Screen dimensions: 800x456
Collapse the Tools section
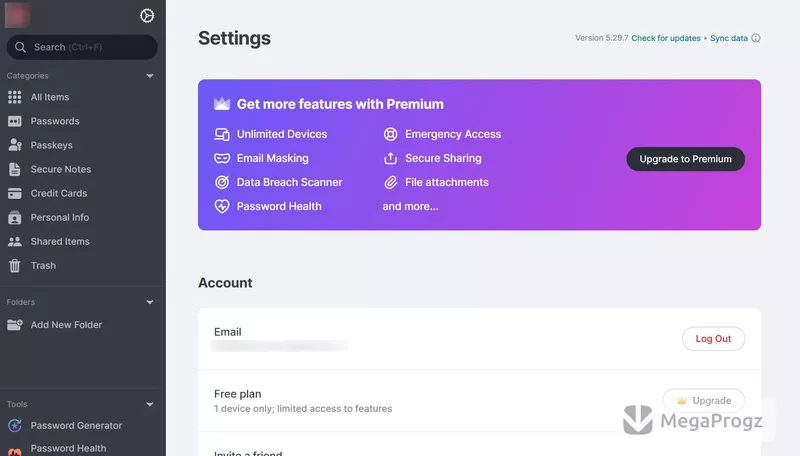coord(149,404)
